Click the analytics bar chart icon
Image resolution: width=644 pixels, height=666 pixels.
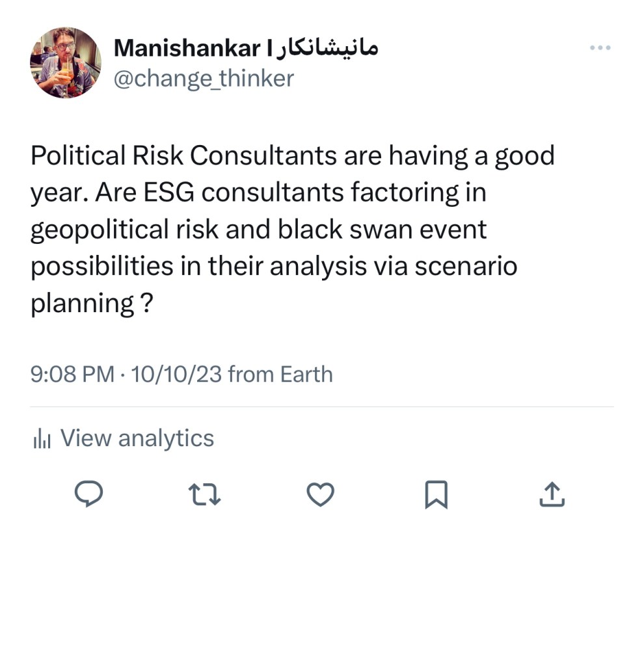(x=42, y=439)
